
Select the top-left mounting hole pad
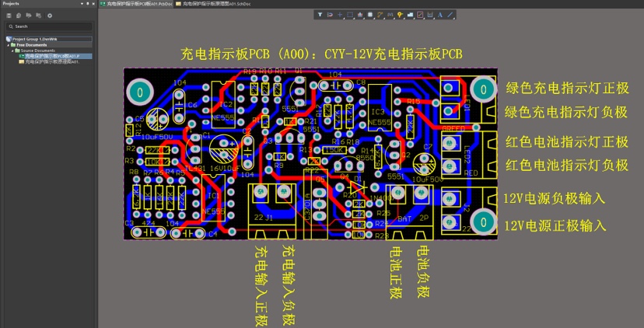click(140, 91)
